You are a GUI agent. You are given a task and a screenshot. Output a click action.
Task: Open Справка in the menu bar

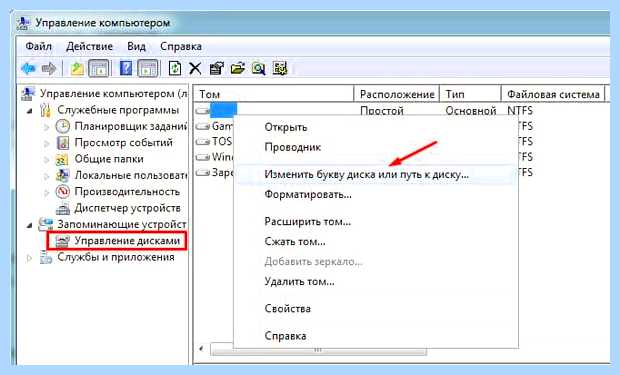point(181,46)
